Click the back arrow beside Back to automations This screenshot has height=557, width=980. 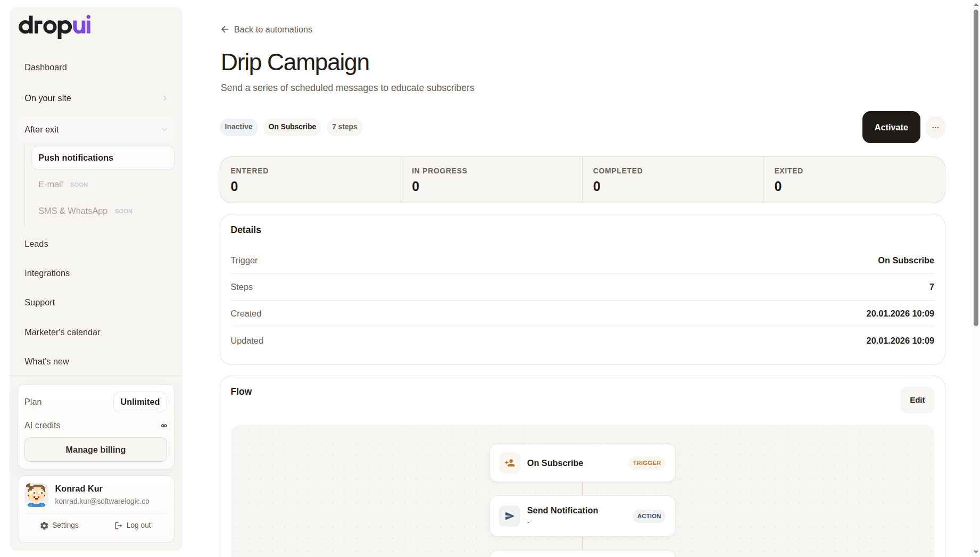coord(224,29)
